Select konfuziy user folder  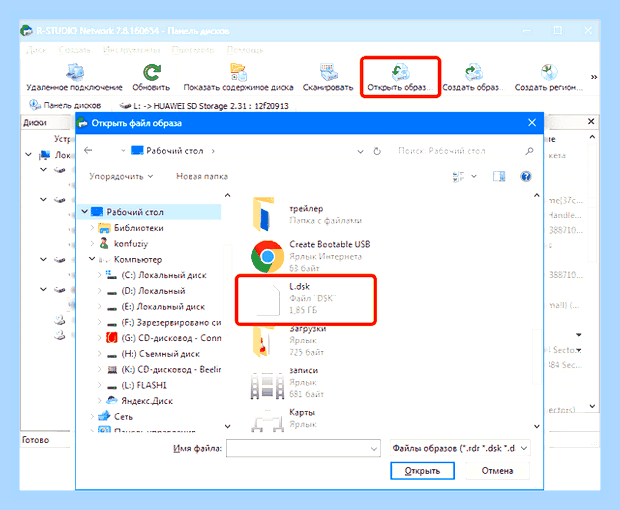[x=130, y=244]
